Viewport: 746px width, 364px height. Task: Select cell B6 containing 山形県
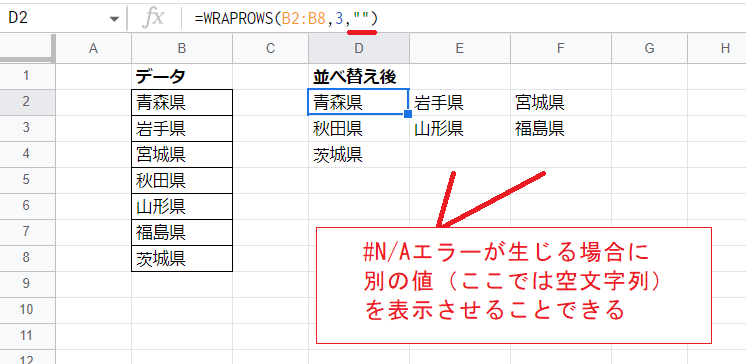[x=182, y=206]
